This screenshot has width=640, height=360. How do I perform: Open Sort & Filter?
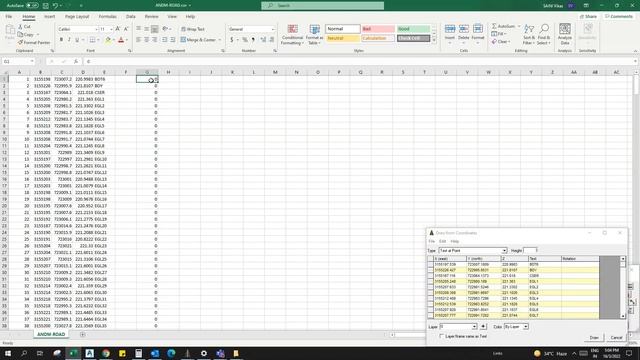(x=529, y=34)
